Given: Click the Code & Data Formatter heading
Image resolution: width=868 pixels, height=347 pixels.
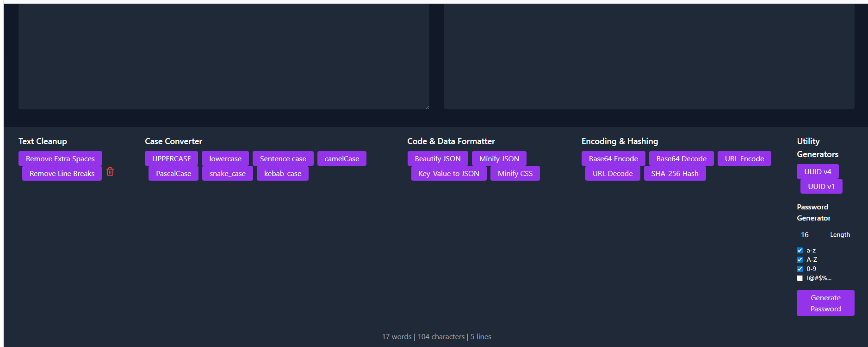Looking at the screenshot, I should (x=451, y=141).
